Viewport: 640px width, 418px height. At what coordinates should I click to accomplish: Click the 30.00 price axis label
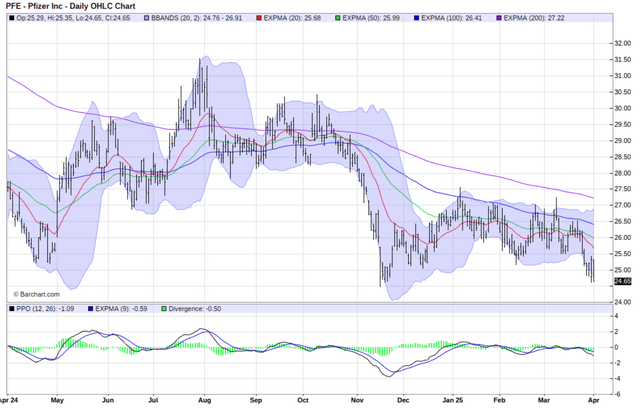[623, 108]
